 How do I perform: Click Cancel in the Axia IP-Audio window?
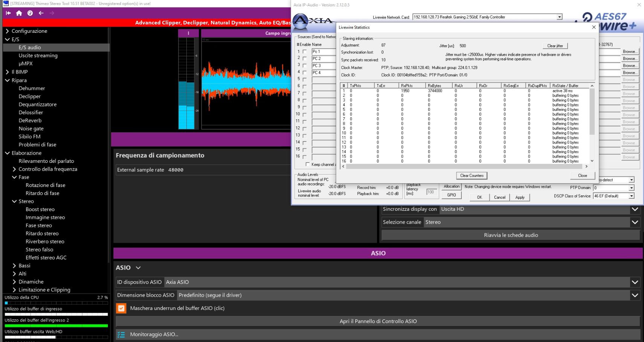(500, 197)
